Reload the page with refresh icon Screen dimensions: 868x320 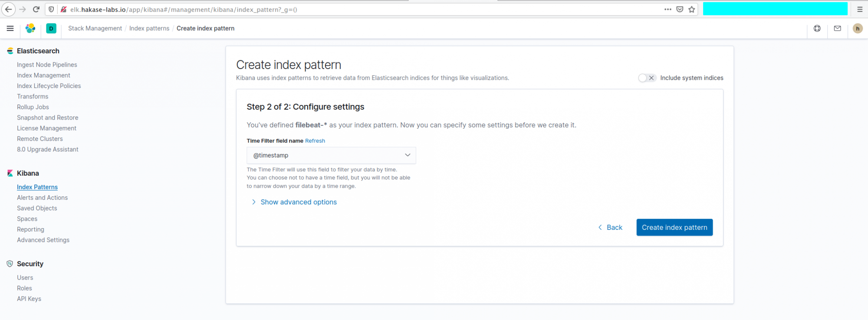pyautogui.click(x=36, y=9)
